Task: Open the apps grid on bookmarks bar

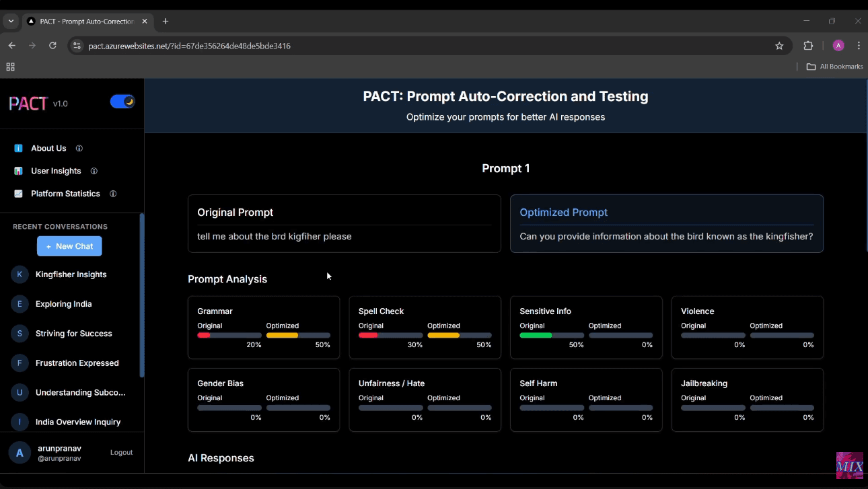Action: (10, 67)
